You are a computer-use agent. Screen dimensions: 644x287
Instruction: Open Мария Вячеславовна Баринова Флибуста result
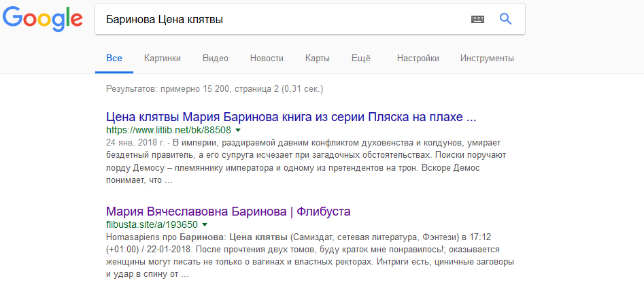(228, 211)
